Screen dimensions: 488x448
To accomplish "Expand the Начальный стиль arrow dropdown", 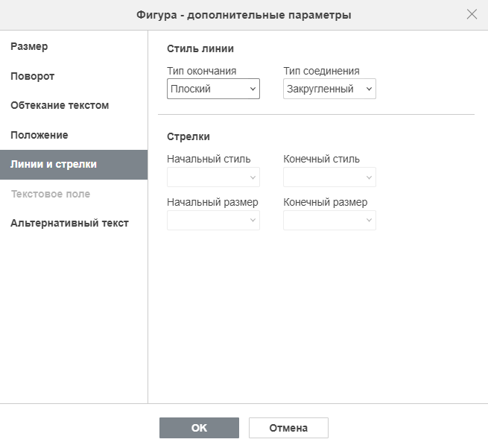I will click(x=213, y=177).
